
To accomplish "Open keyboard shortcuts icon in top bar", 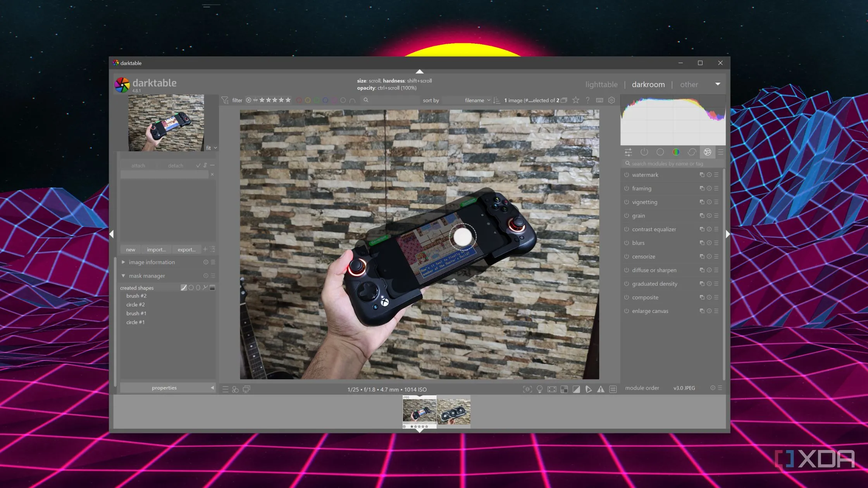I will coord(599,100).
